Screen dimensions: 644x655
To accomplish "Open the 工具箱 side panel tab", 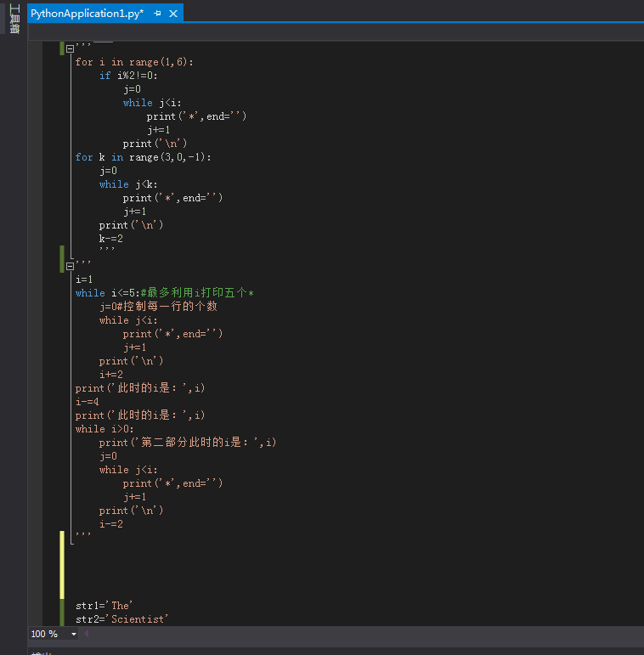I will 14,20.
